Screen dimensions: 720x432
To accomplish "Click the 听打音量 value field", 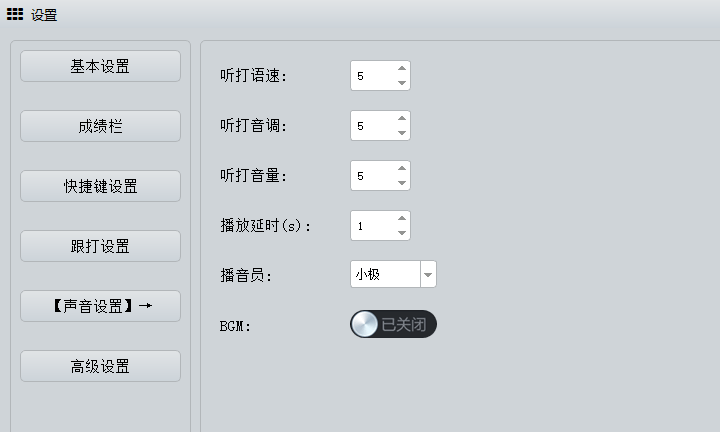I will pos(371,176).
